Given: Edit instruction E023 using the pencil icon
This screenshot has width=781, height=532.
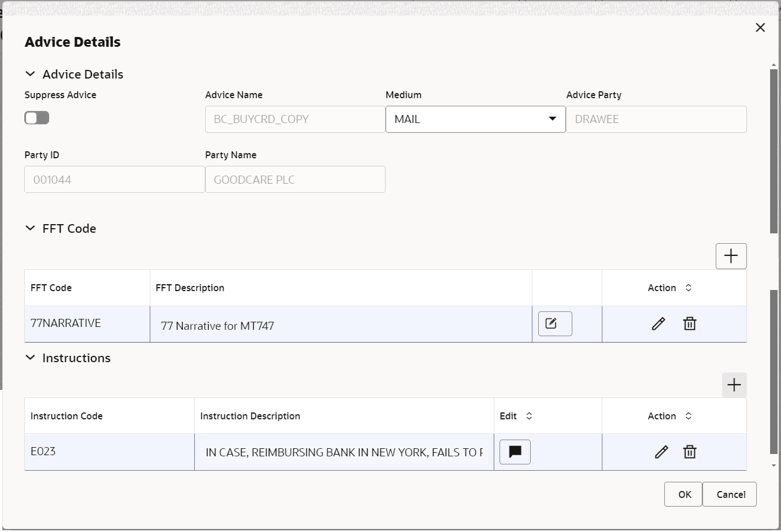Looking at the screenshot, I should pos(661,452).
